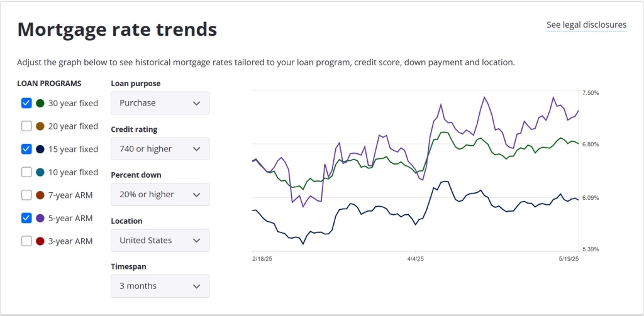
Task: Click the green 30 year fixed color dot
Action: tap(40, 103)
